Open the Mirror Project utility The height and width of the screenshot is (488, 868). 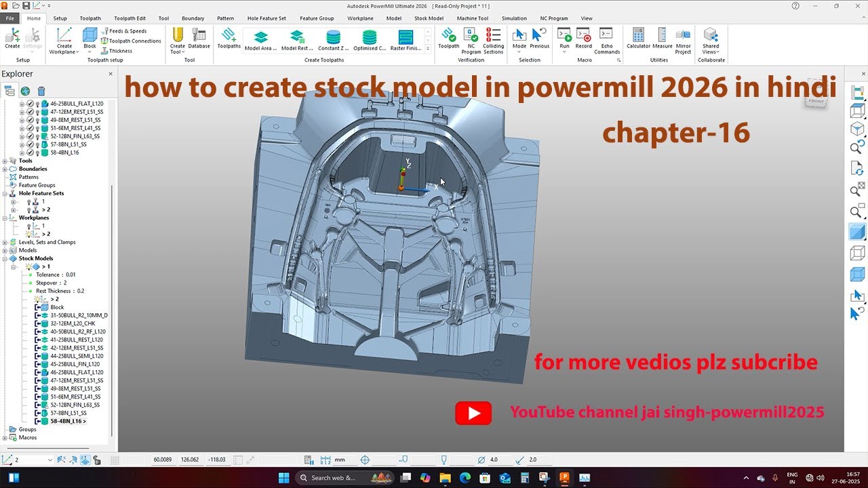(683, 41)
